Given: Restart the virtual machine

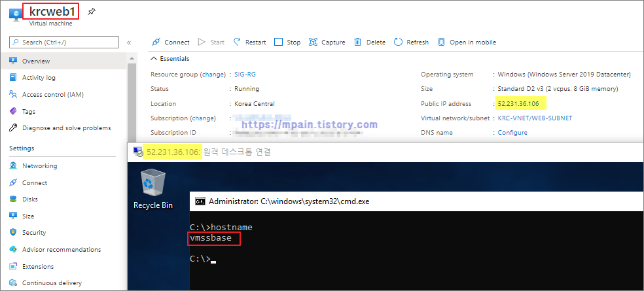Looking at the screenshot, I should 250,43.
